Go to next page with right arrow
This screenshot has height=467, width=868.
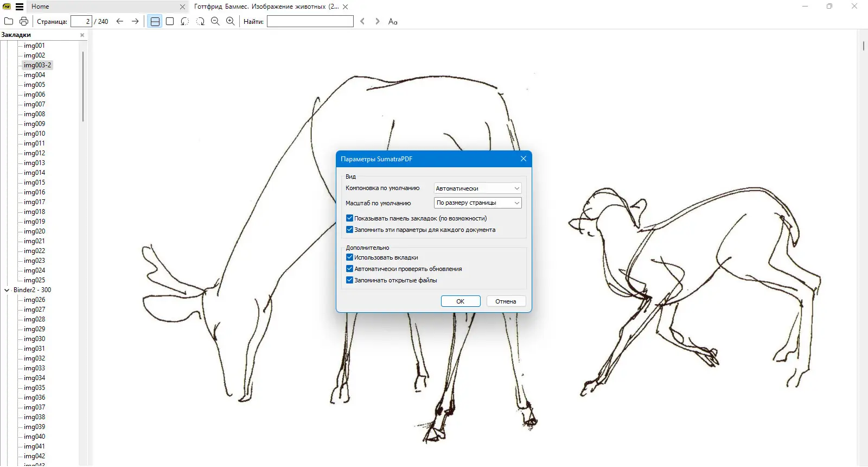coord(135,21)
